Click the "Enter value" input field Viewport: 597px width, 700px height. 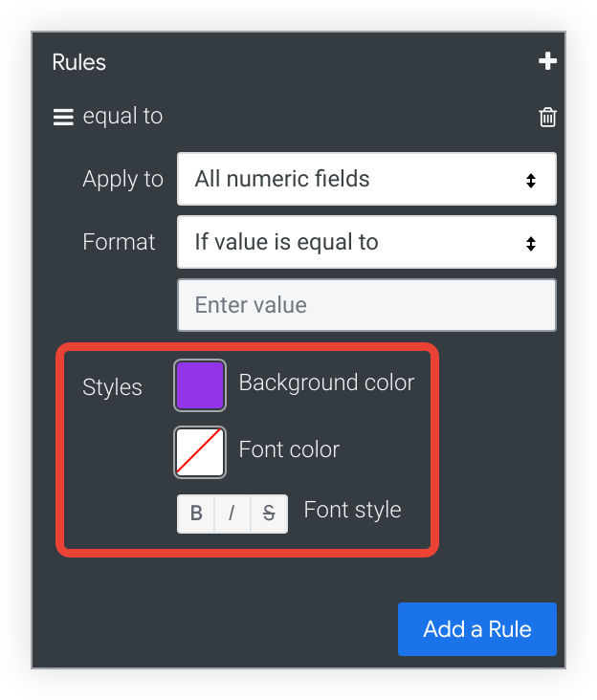[366, 305]
